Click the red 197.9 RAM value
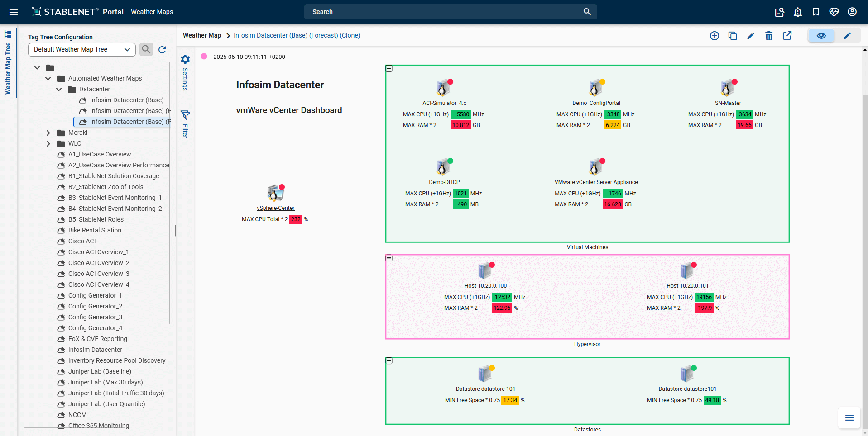The image size is (868, 436). click(705, 308)
